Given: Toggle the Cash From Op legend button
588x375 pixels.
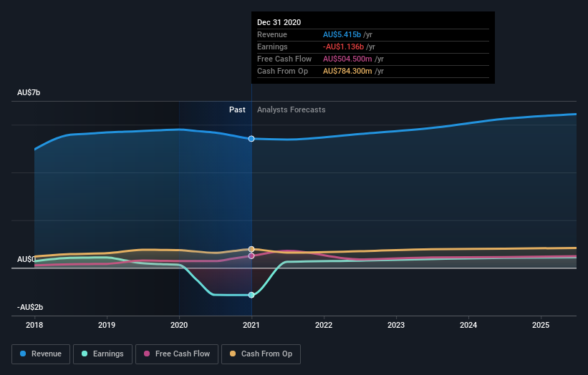Looking at the screenshot, I should [x=261, y=354].
